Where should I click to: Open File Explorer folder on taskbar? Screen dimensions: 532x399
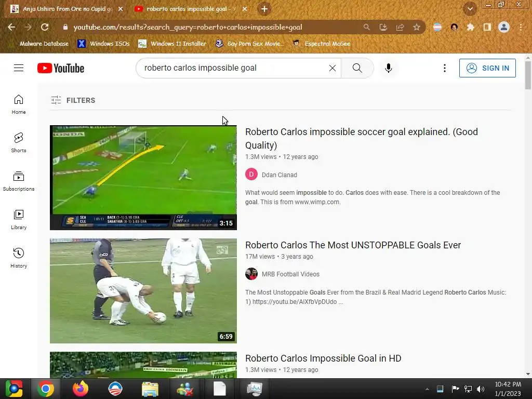(150, 389)
